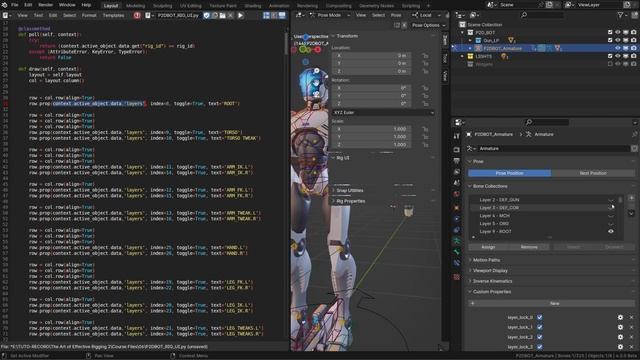640x360 pixels.
Task: Click the outliner filter funnel icon
Action: (x=620, y=15)
